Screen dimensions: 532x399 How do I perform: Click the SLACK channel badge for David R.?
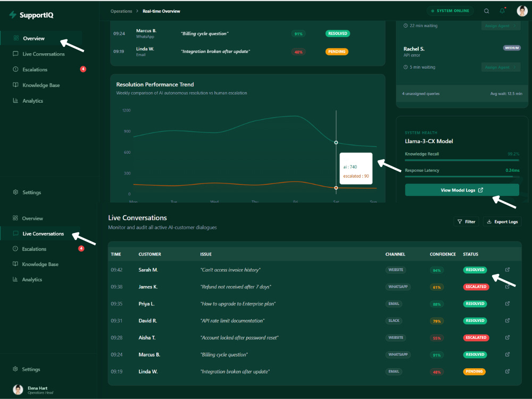click(x=394, y=320)
